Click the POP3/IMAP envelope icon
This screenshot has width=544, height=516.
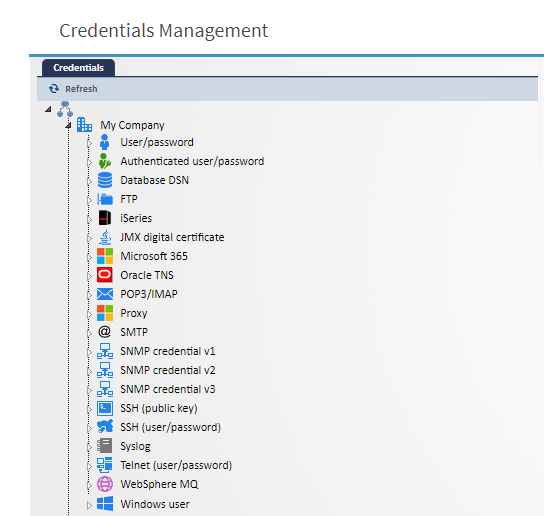coord(105,294)
